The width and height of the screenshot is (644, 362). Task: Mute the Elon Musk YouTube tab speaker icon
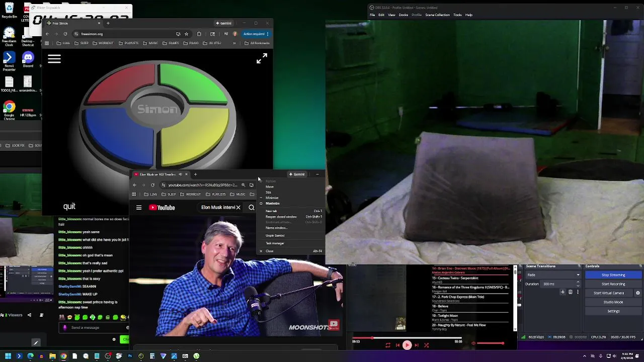pyautogui.click(x=180, y=174)
